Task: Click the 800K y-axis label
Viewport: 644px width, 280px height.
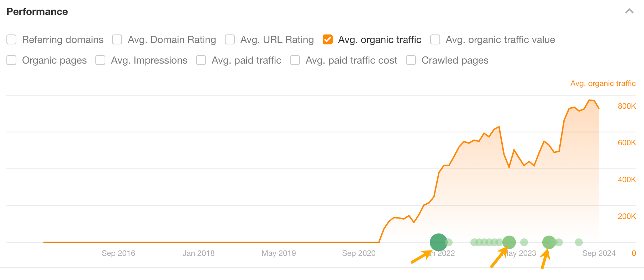Action: tap(627, 106)
